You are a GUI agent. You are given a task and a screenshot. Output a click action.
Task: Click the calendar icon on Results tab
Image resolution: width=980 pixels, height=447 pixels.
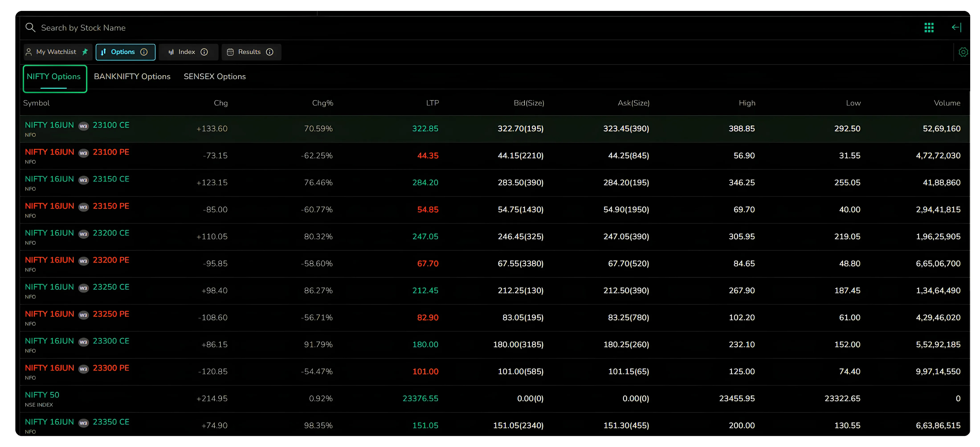tap(230, 52)
